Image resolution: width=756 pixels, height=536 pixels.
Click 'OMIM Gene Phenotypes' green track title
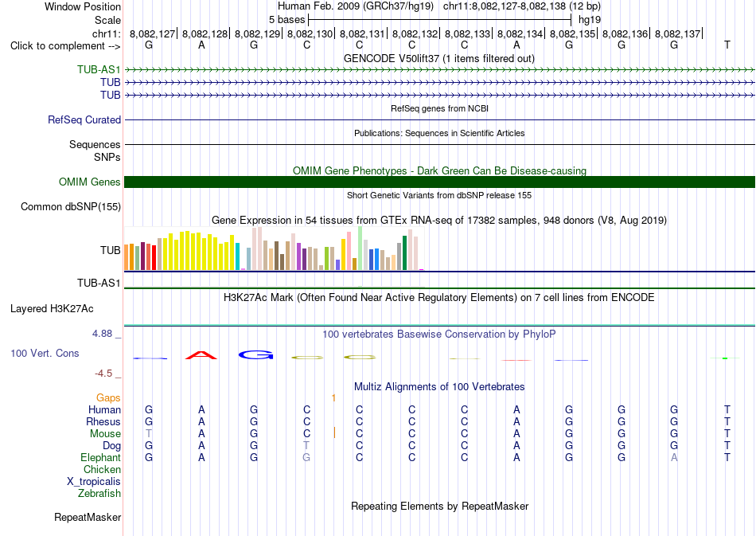pyautogui.click(x=440, y=170)
